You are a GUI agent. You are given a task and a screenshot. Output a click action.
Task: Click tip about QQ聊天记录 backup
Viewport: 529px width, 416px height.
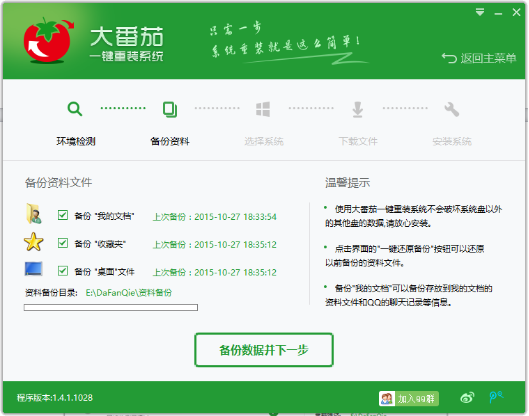(x=409, y=295)
